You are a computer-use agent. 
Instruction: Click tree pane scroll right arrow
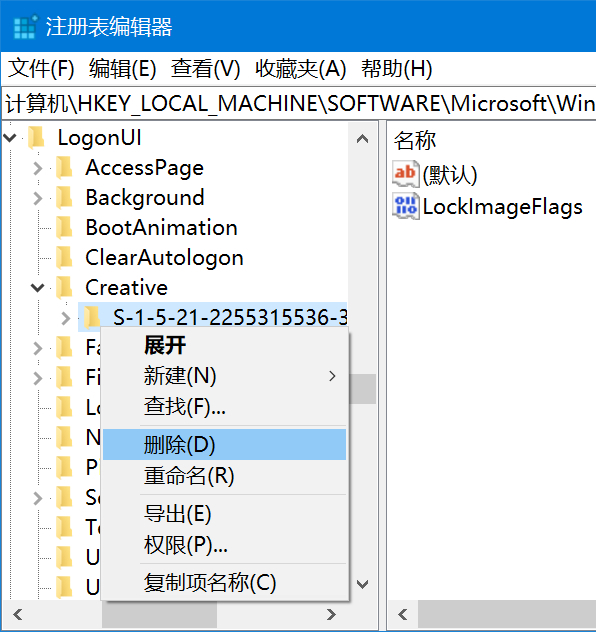coord(331,615)
